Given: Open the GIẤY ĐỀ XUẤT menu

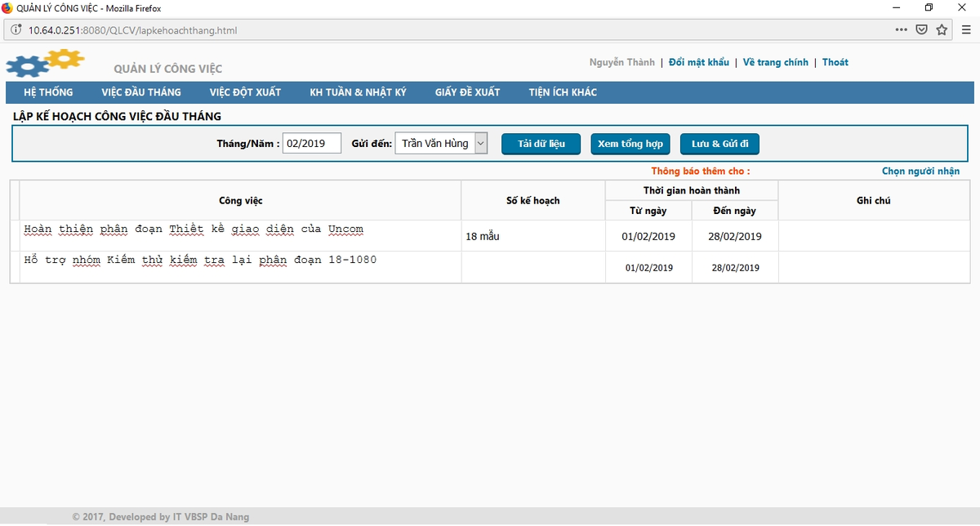Looking at the screenshot, I should (467, 92).
